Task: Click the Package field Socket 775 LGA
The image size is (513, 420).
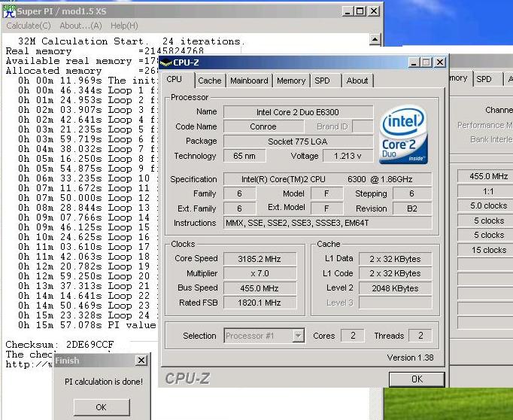Action: pos(298,142)
